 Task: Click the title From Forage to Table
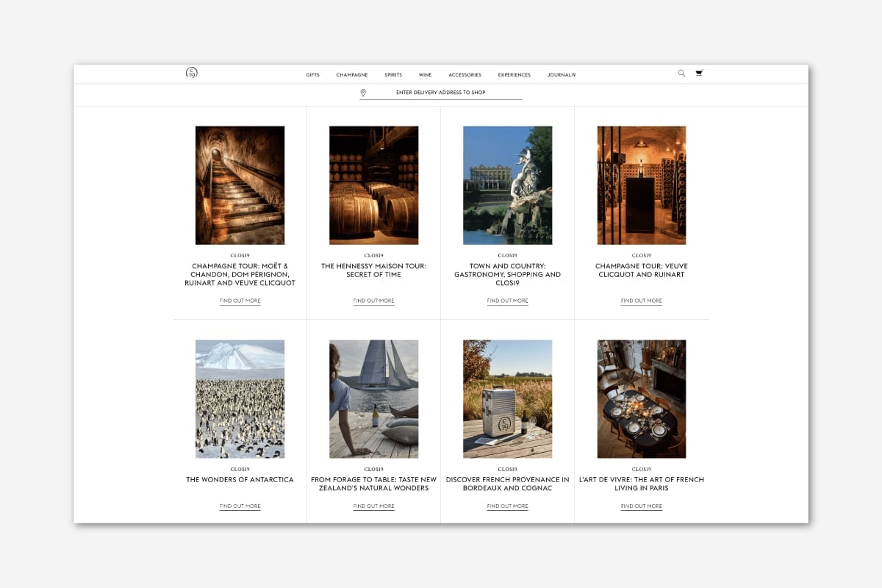[373, 484]
